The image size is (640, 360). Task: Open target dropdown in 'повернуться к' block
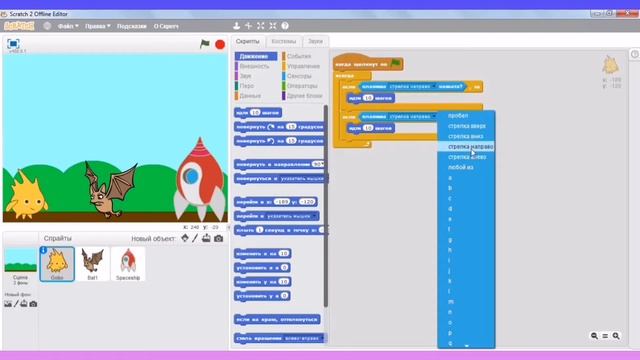coord(302,179)
